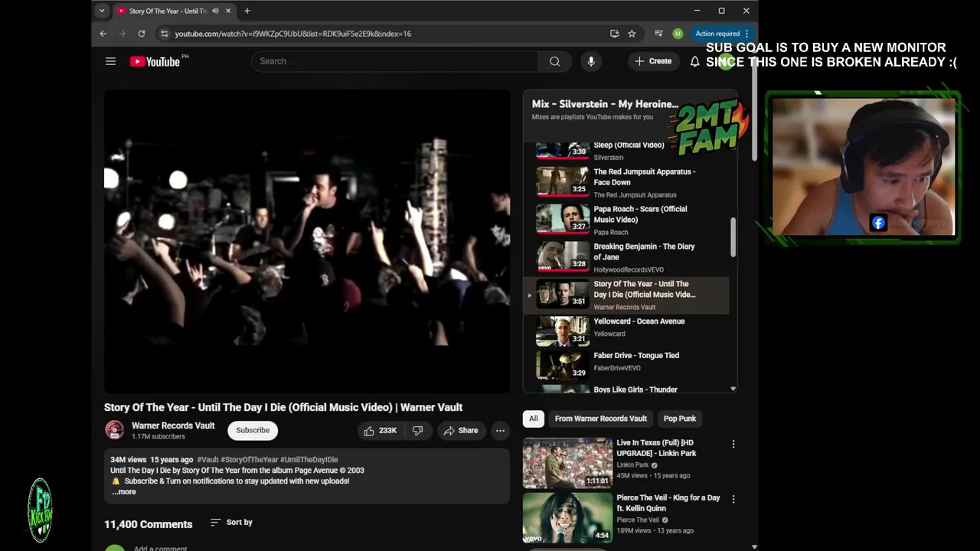Close the Story Of The Year tab

tap(227, 11)
